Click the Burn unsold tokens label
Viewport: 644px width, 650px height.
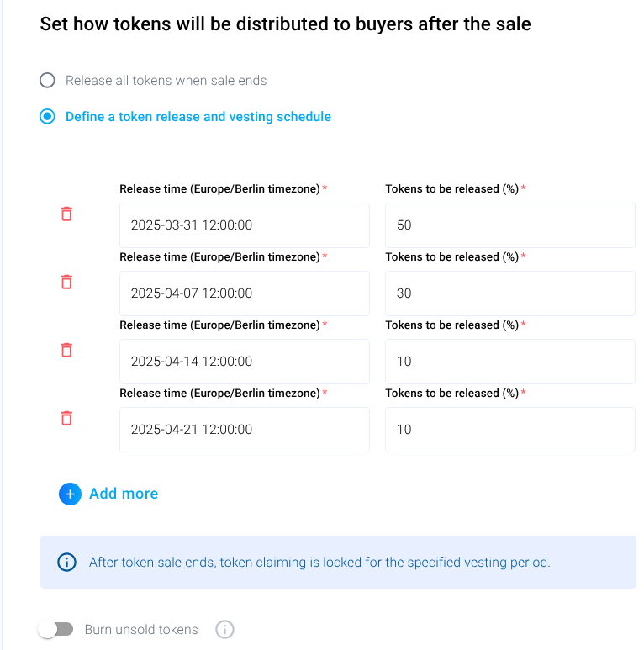coord(141,629)
